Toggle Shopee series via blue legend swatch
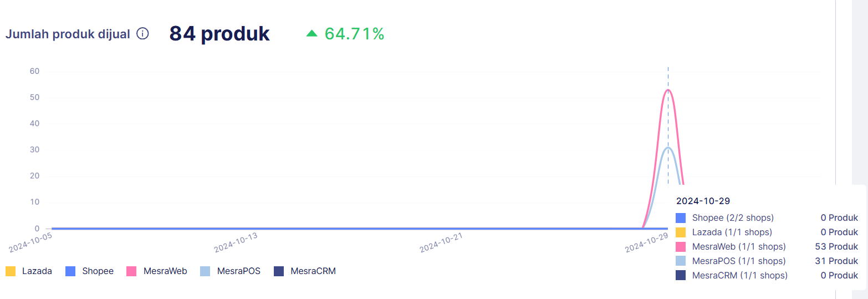Viewport: 868px width, 299px height. tap(70, 271)
